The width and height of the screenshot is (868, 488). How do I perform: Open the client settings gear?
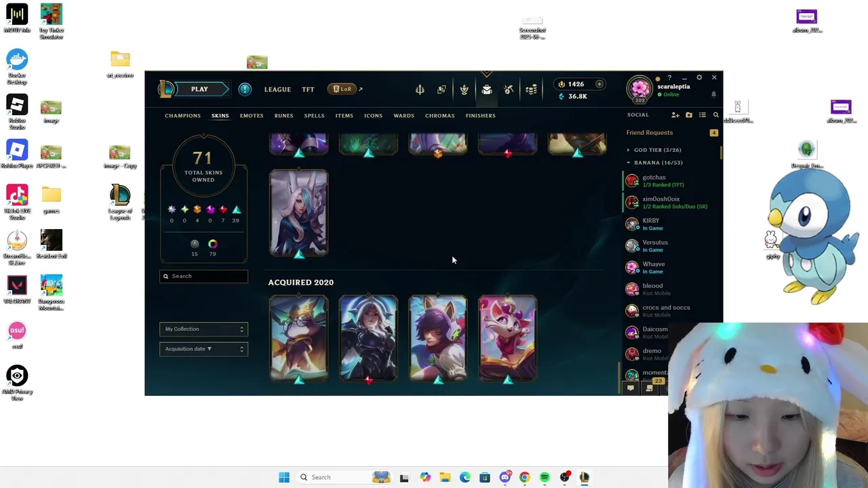click(x=699, y=77)
